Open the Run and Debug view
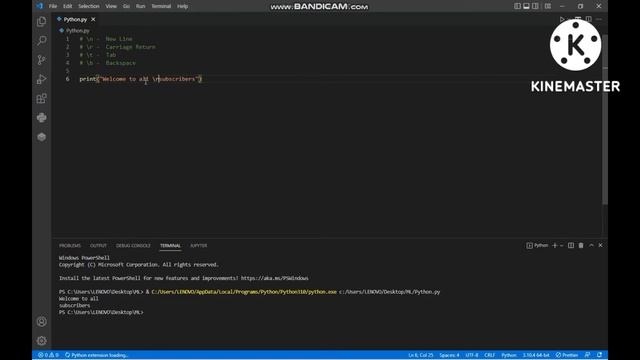 (x=42, y=79)
